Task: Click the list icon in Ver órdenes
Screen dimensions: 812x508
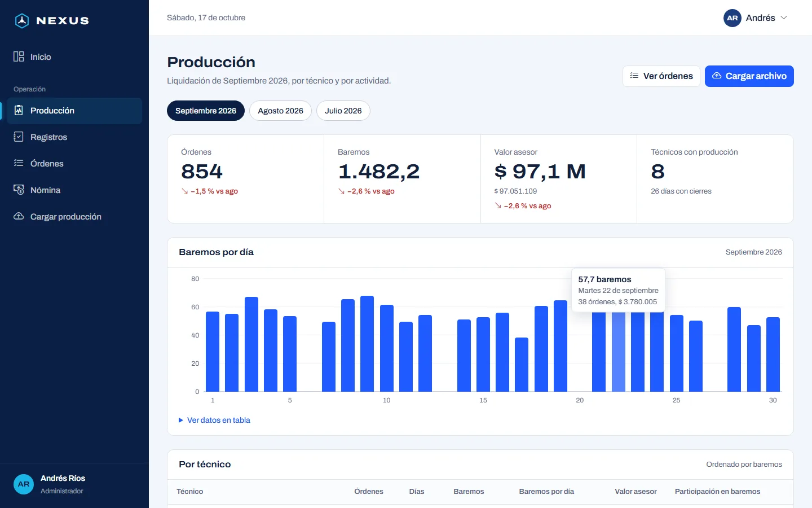Action: tap(634, 76)
